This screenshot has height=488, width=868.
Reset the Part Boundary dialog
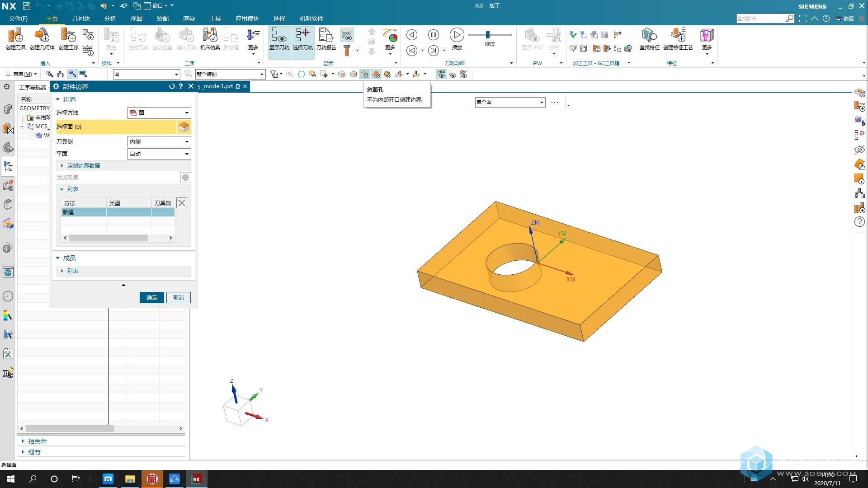171,86
